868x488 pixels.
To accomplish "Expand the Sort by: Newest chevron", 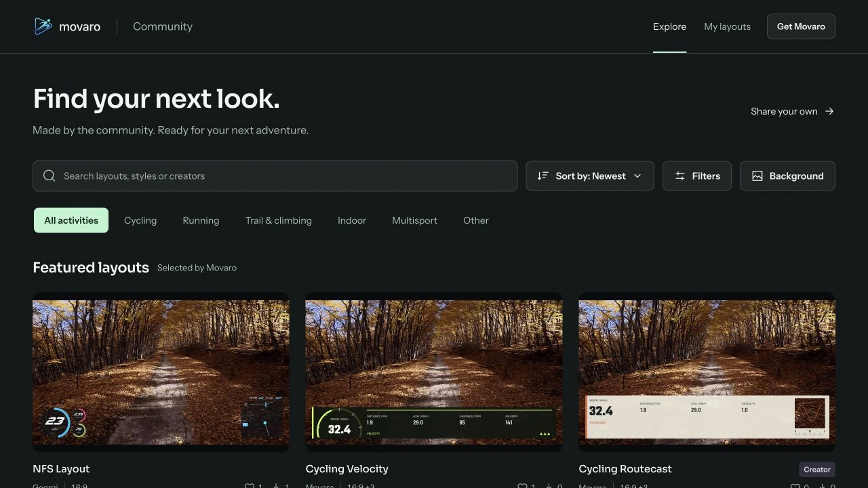I will pos(637,176).
